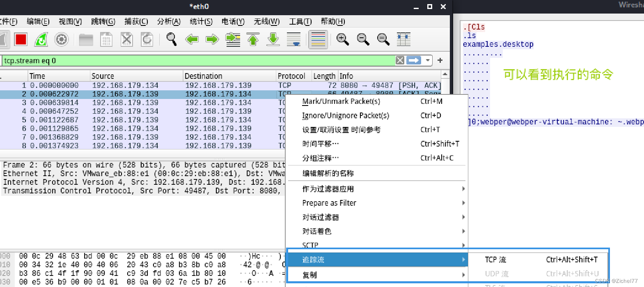This screenshot has height=287, width=644.
Task: Reset text zoom to normal size
Action: tap(383, 39)
